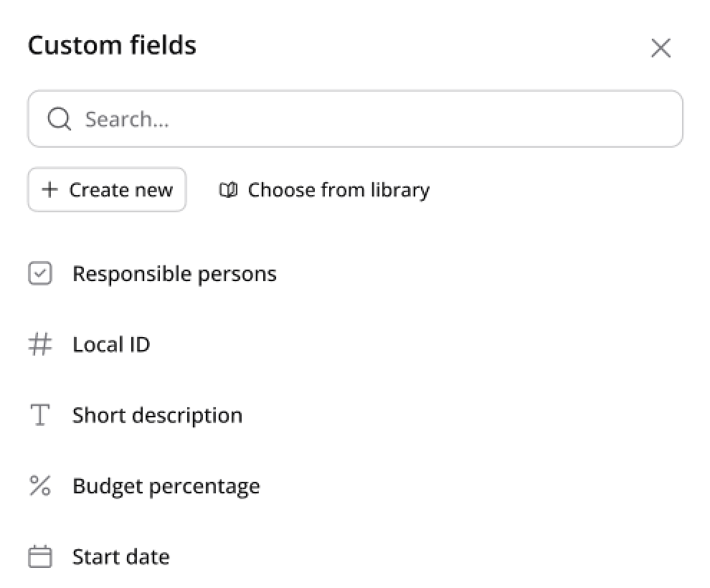Image resolution: width=710 pixels, height=588 pixels.
Task: Click the magnifier icon in the search box
Action: pyautogui.click(x=60, y=119)
